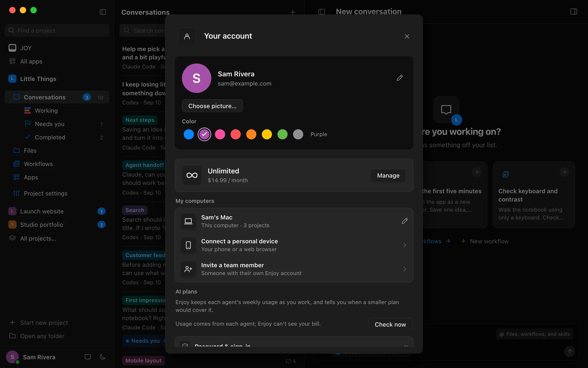The width and height of the screenshot is (588, 368).
Task: Open the Conversations sidebar item
Action: [x=57, y=97]
